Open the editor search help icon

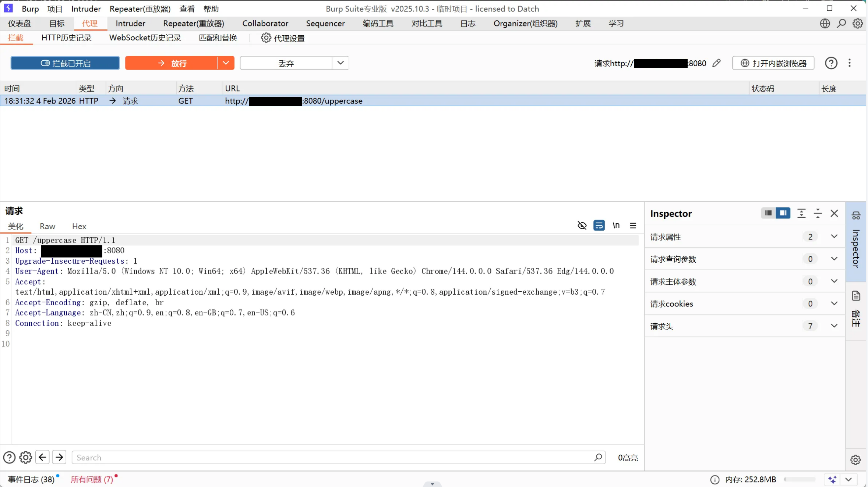coord(9,458)
